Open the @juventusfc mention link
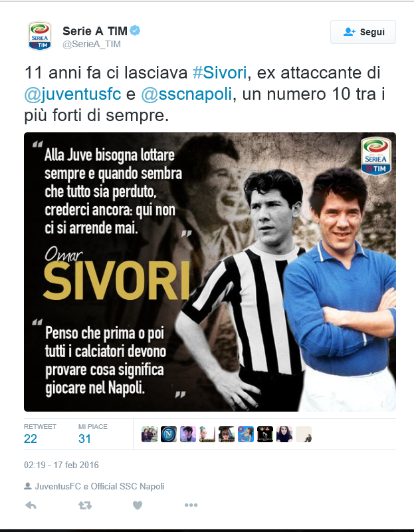The image size is (414, 532). coord(72,94)
